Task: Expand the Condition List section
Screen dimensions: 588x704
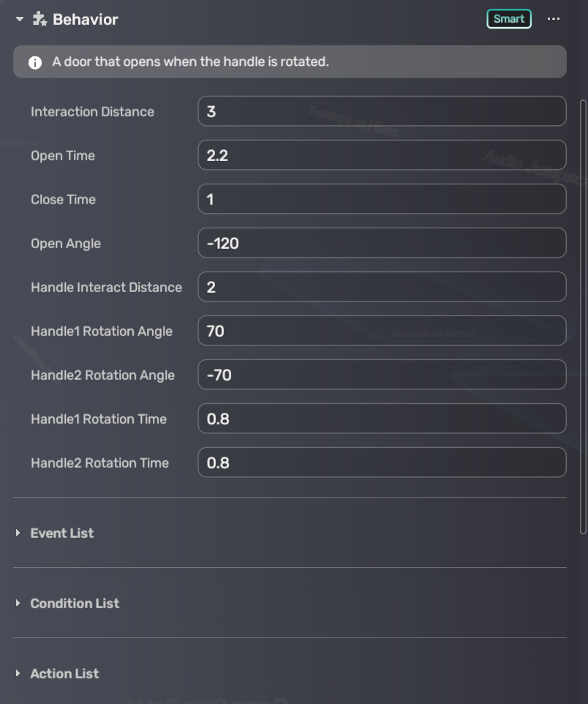Action: coord(18,603)
